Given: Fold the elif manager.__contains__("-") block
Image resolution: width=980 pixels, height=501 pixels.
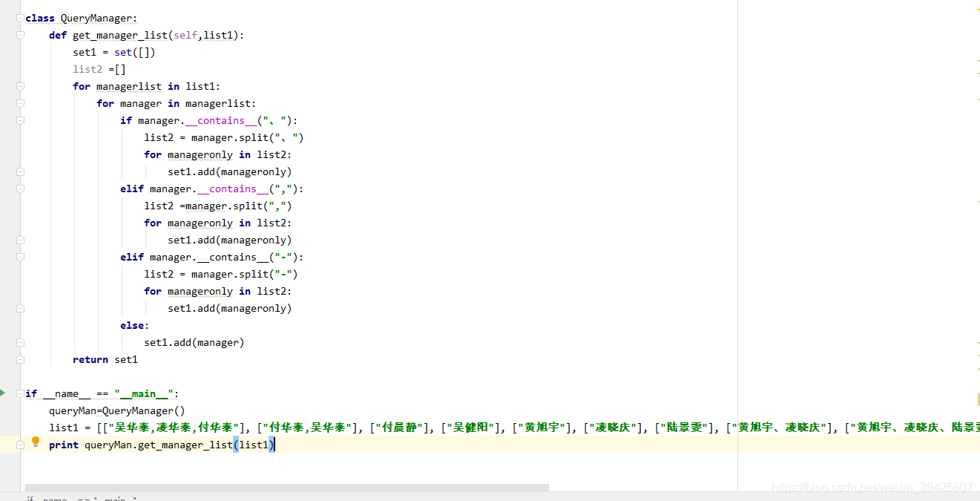Looking at the screenshot, I should [21, 257].
